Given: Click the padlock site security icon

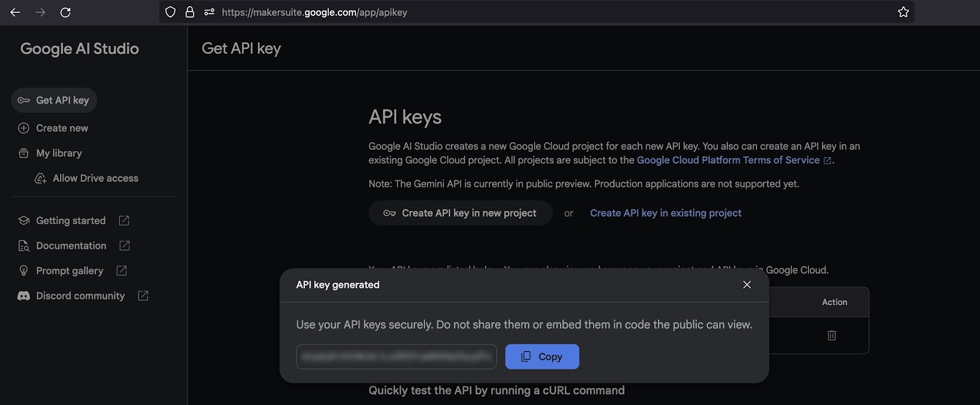Looking at the screenshot, I should [x=190, y=12].
